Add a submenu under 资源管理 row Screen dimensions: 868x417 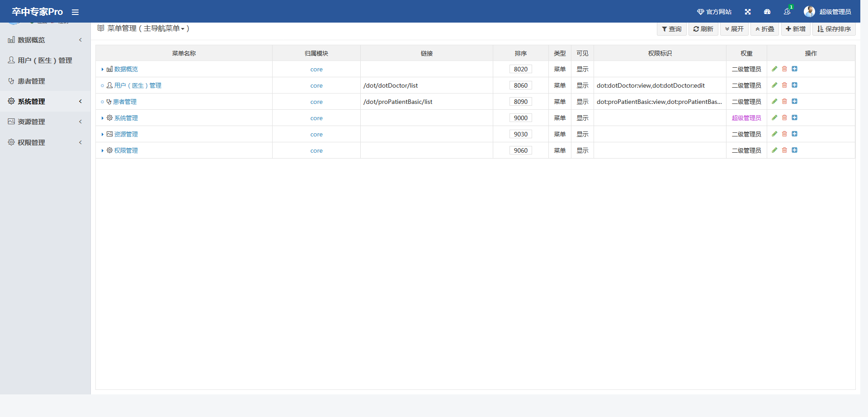tap(794, 134)
